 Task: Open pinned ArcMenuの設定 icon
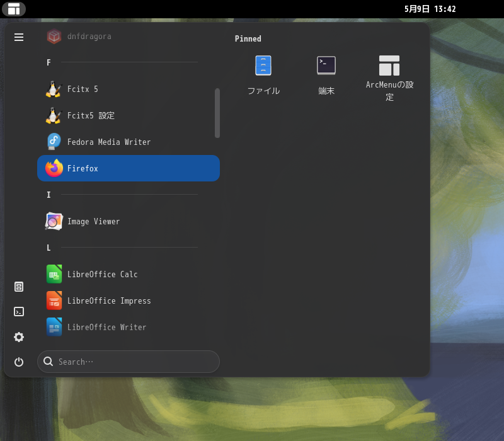point(389,66)
